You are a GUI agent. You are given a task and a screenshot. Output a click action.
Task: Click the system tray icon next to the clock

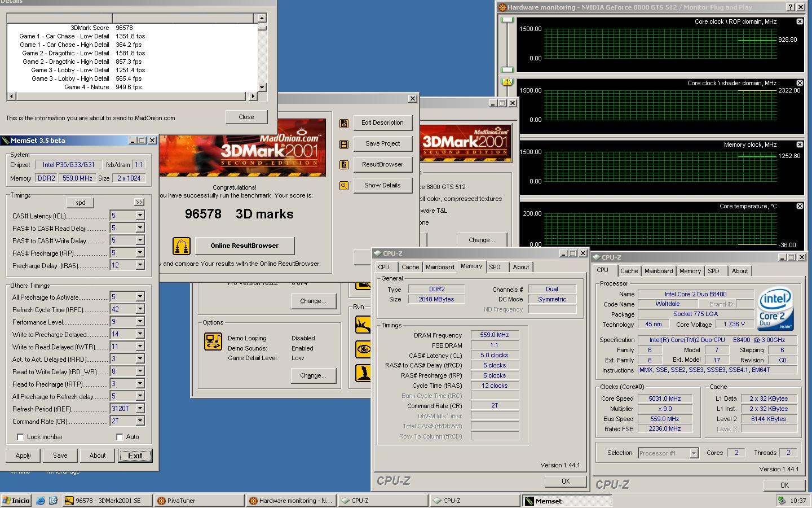tap(782, 500)
